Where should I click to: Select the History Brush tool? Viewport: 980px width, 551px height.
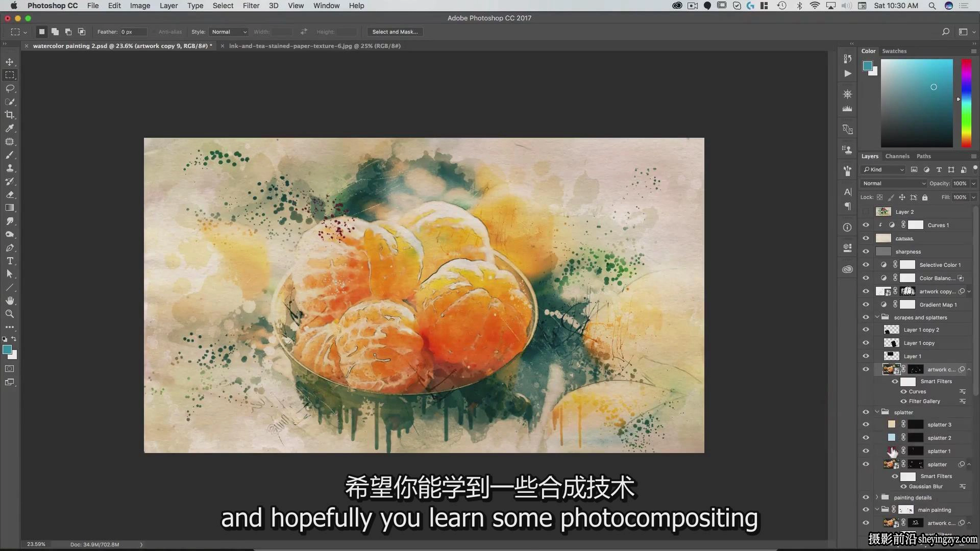point(10,182)
